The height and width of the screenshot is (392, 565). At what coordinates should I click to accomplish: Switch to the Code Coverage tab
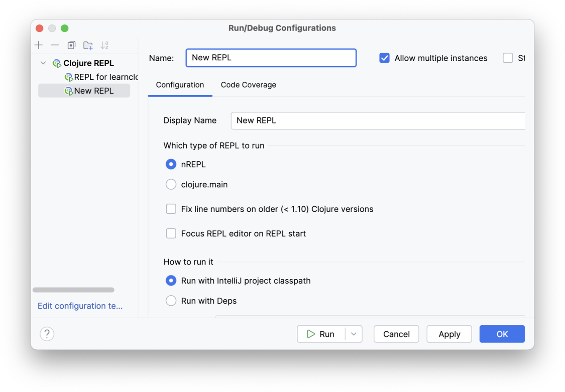pos(248,85)
